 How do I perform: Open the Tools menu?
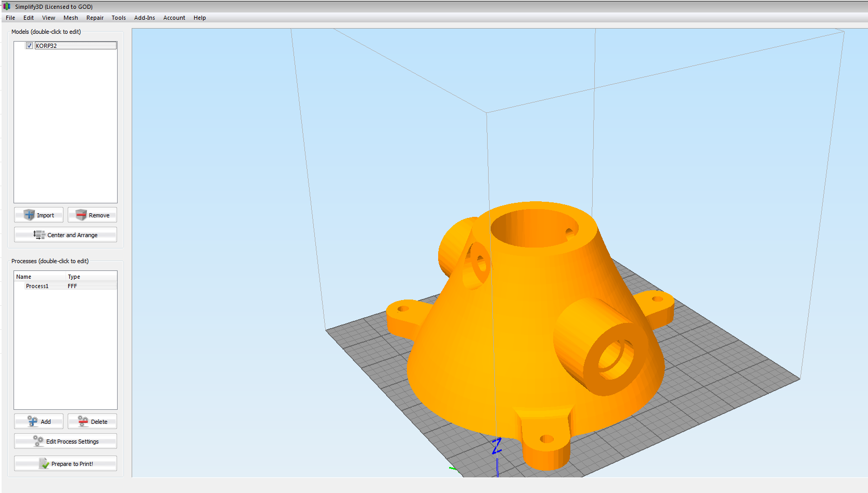[x=119, y=18]
